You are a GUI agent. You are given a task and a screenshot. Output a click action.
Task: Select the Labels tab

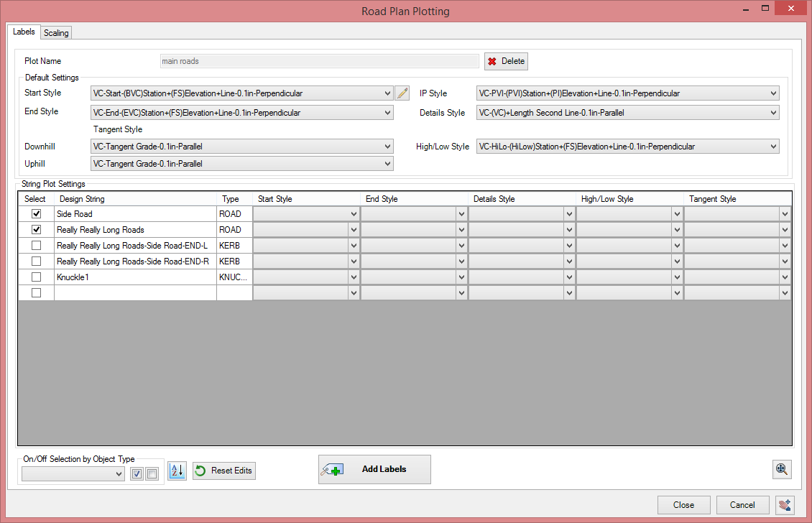click(x=24, y=32)
